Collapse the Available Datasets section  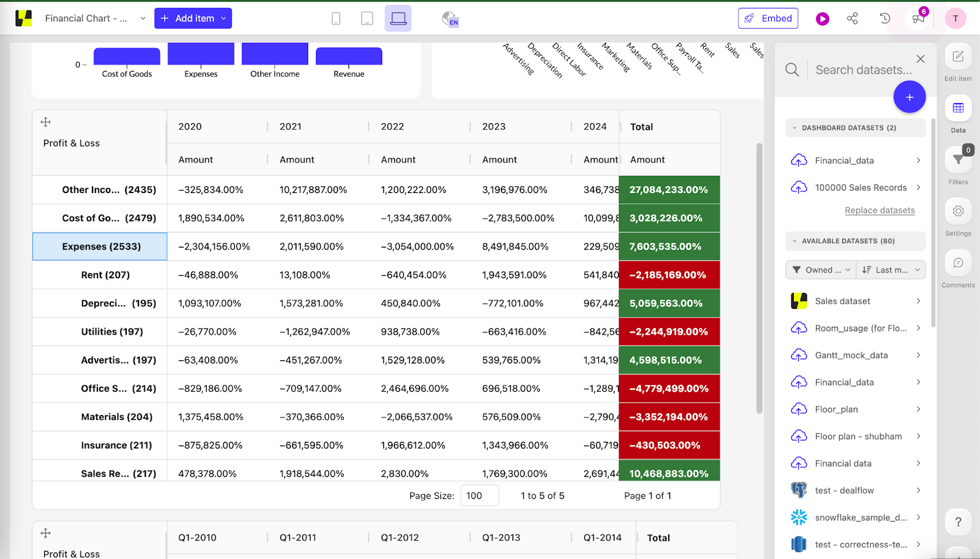tap(794, 241)
